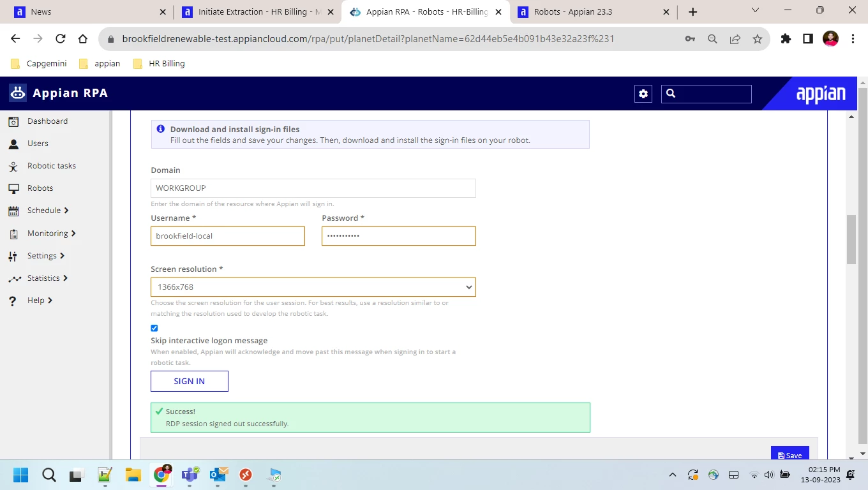Select the Robotic tasks sidebar icon
This screenshot has height=490, width=868.
tap(13, 166)
